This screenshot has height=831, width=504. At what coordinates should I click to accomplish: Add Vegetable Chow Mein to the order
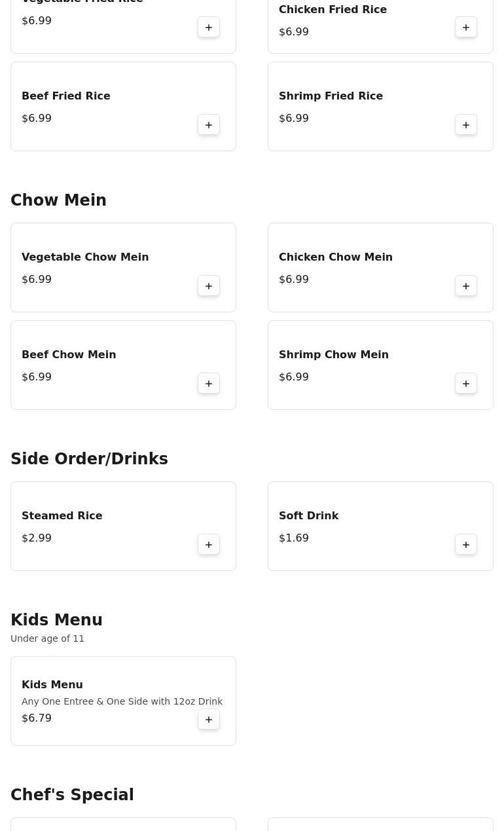[x=209, y=286]
